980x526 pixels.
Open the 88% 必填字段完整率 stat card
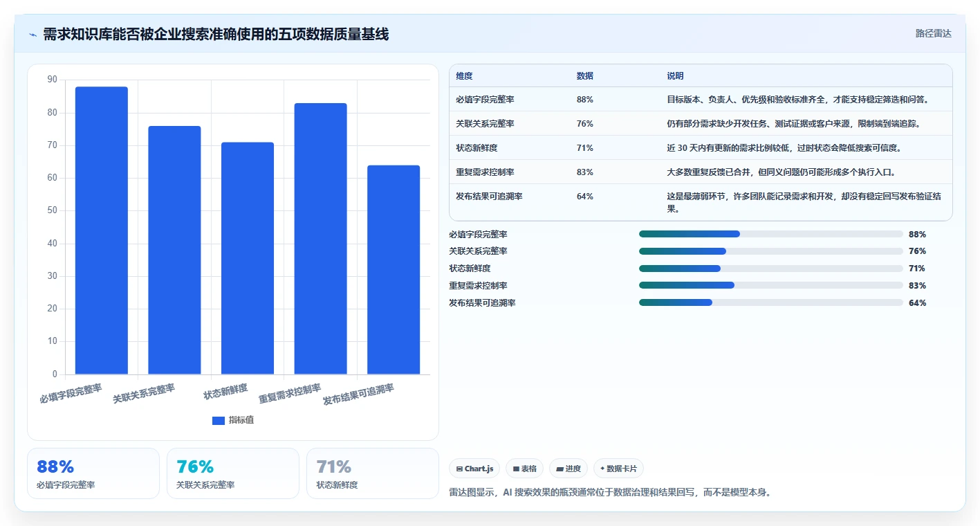(93, 473)
